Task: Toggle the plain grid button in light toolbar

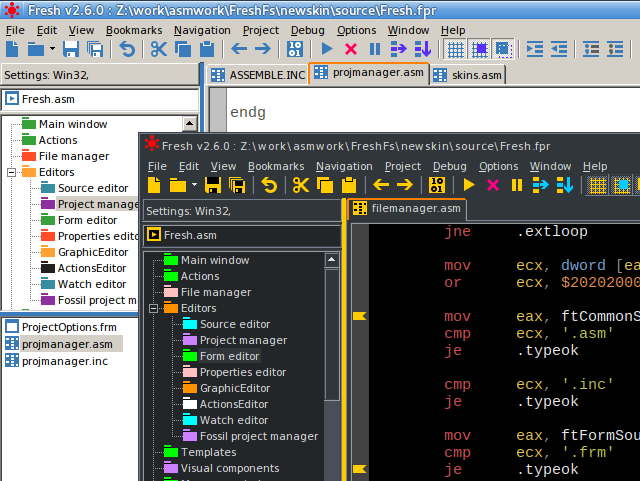Action: tap(456, 50)
